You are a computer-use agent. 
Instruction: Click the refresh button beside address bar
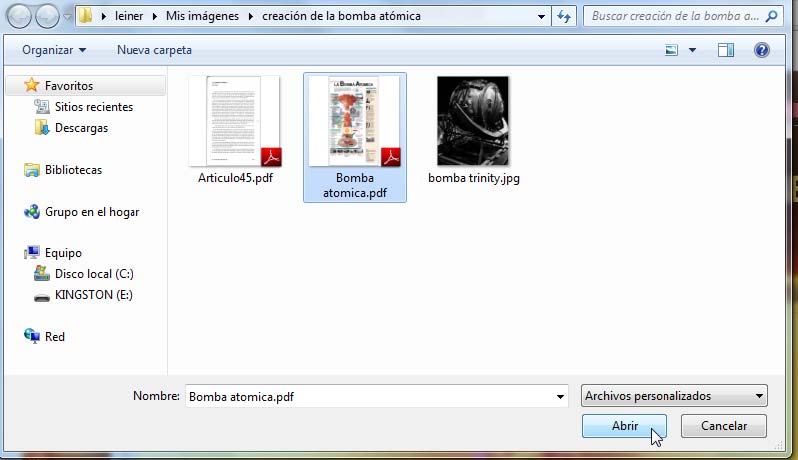[565, 16]
